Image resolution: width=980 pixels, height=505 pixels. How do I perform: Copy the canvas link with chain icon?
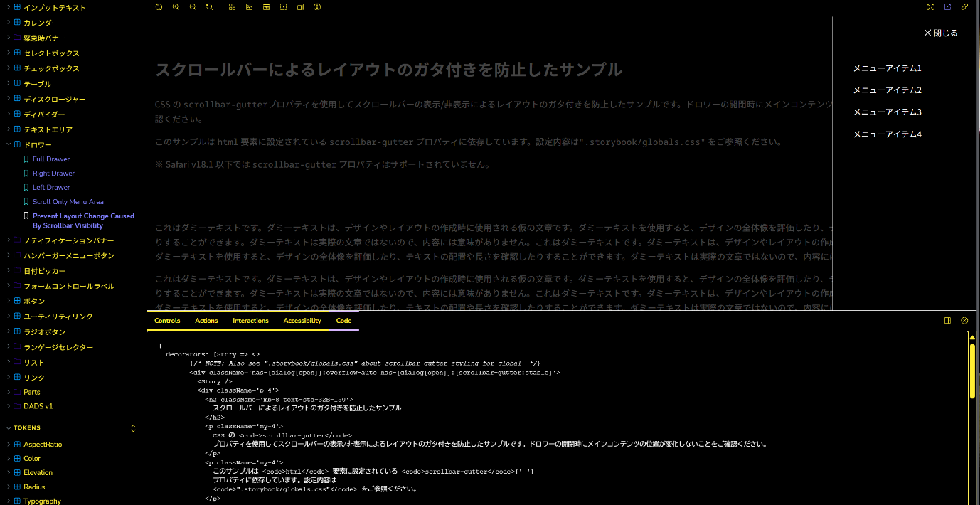click(965, 7)
